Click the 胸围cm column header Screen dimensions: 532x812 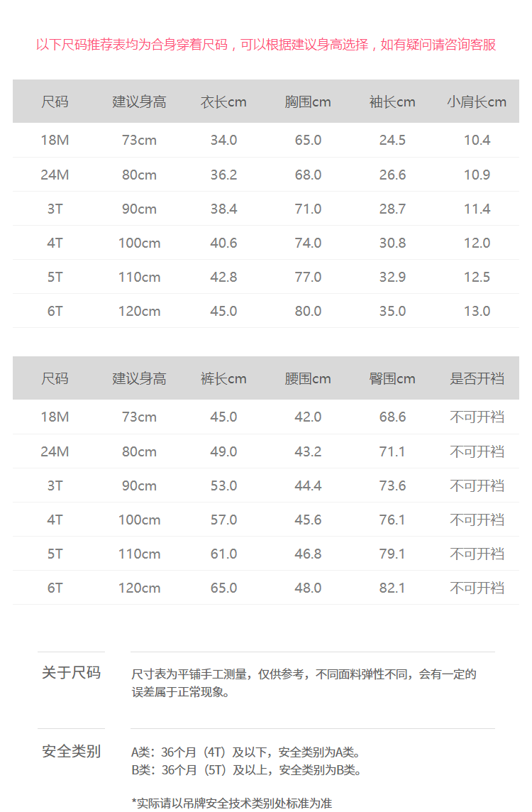click(308, 102)
